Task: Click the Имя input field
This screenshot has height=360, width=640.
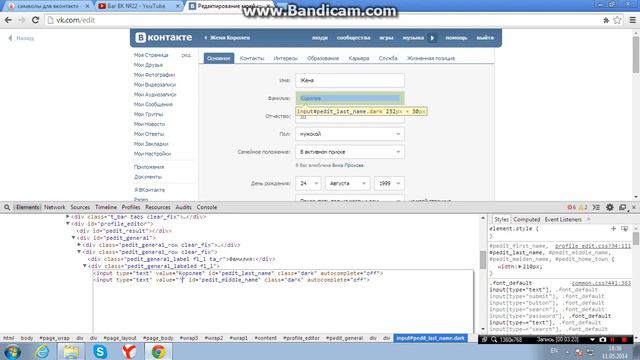Action: pyautogui.click(x=350, y=80)
